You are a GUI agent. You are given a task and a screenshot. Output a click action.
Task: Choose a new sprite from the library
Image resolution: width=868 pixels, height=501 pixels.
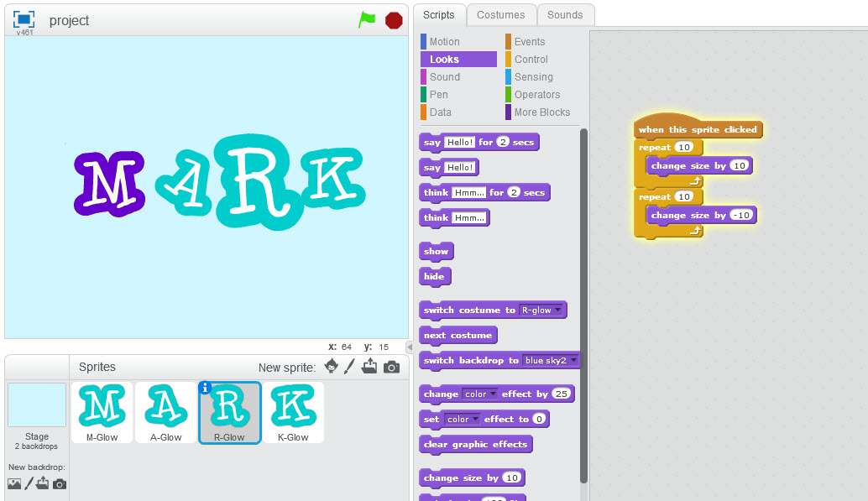[331, 367]
